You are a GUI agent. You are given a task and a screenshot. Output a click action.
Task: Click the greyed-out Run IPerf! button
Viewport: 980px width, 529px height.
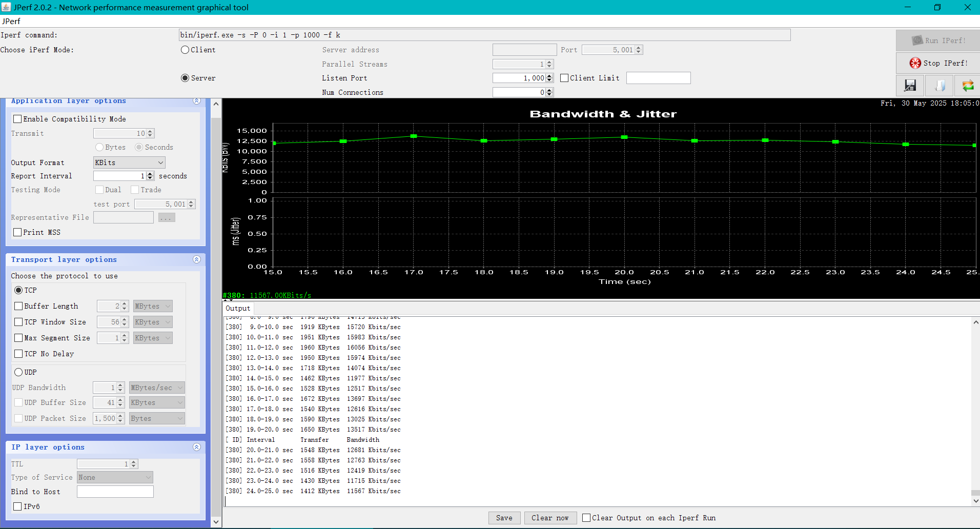click(x=938, y=40)
